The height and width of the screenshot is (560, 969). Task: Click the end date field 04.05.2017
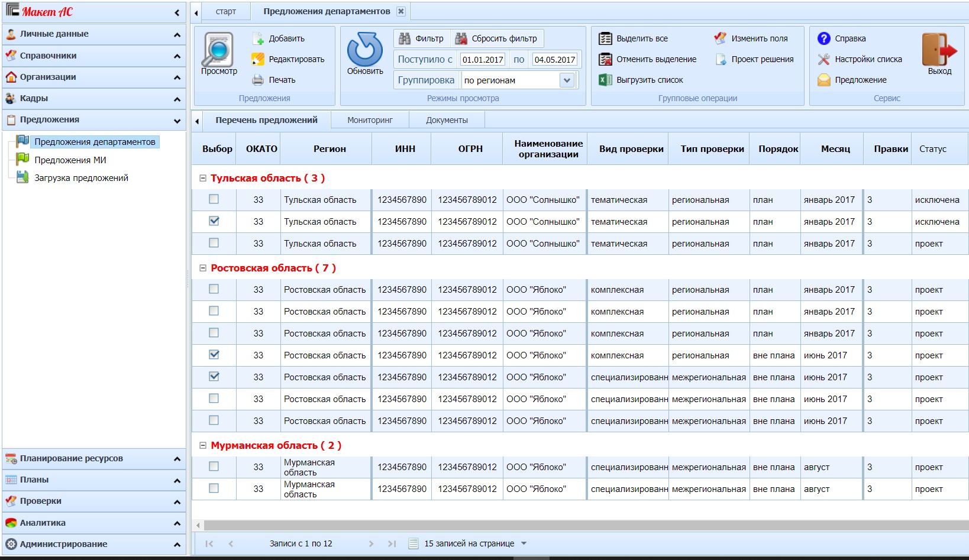click(555, 59)
